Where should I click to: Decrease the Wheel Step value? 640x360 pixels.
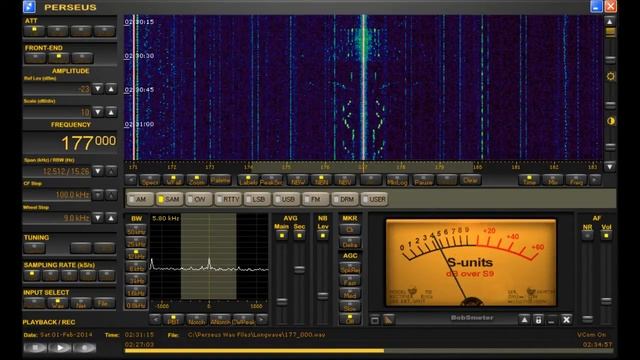98,218
